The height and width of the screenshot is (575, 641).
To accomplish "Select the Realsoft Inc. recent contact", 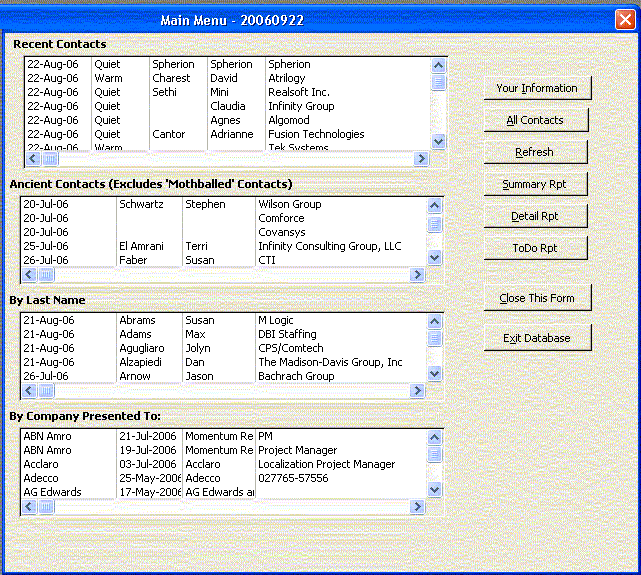I will tap(228, 92).
